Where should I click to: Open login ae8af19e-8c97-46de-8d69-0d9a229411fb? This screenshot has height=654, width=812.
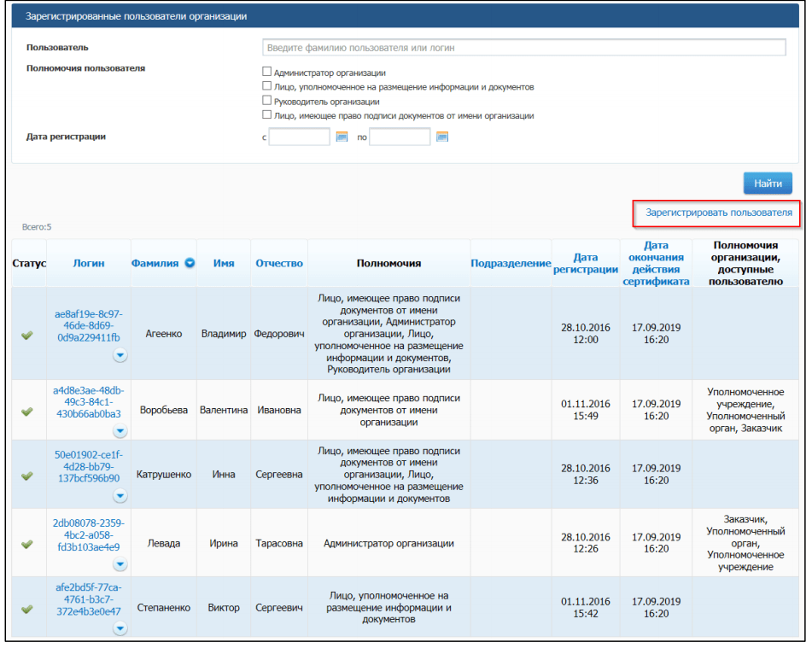[89, 325]
